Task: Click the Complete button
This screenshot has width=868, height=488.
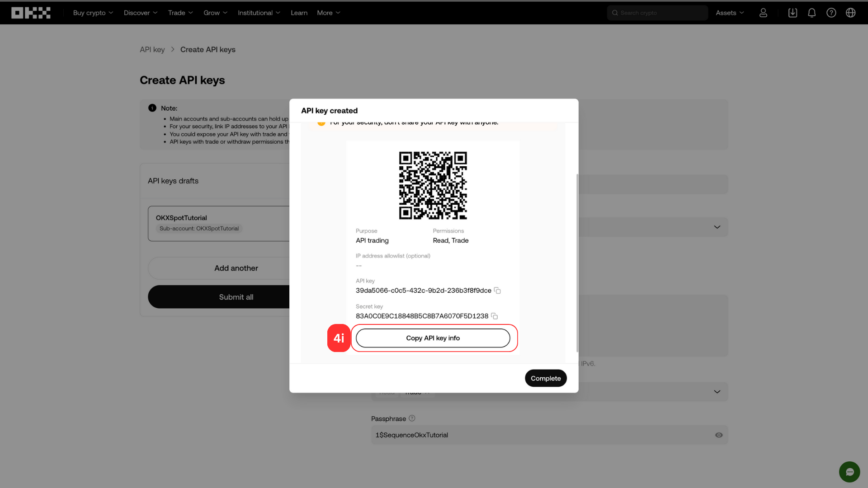Action: pos(546,378)
